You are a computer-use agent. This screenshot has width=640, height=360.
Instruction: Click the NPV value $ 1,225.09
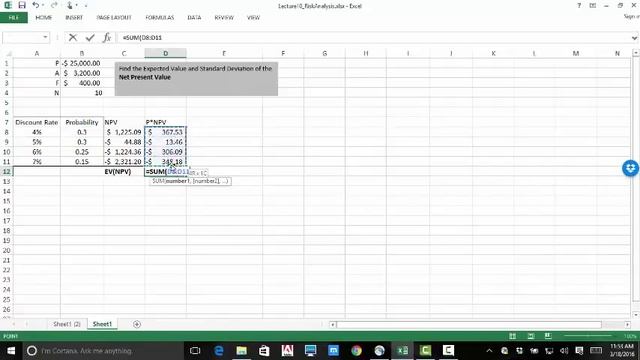(124, 132)
